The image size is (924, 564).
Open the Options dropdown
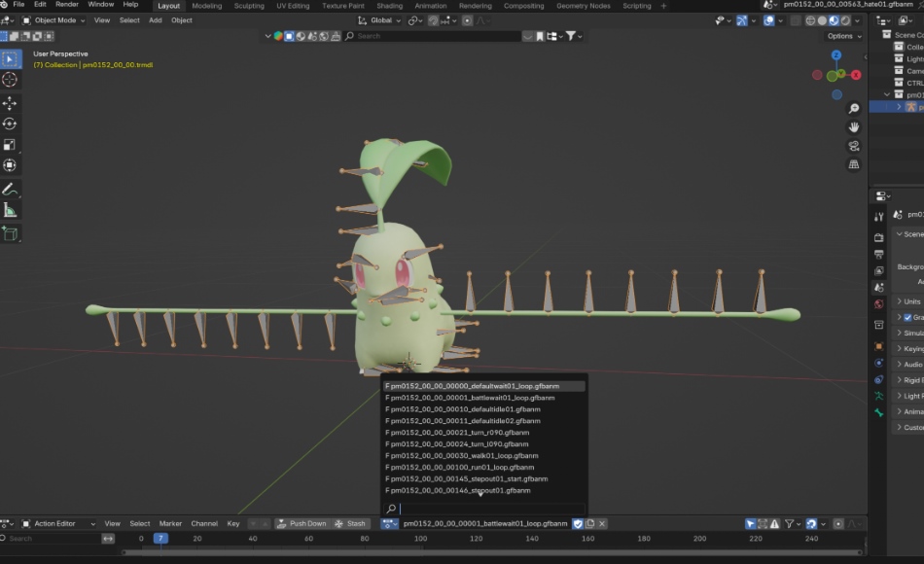[844, 36]
